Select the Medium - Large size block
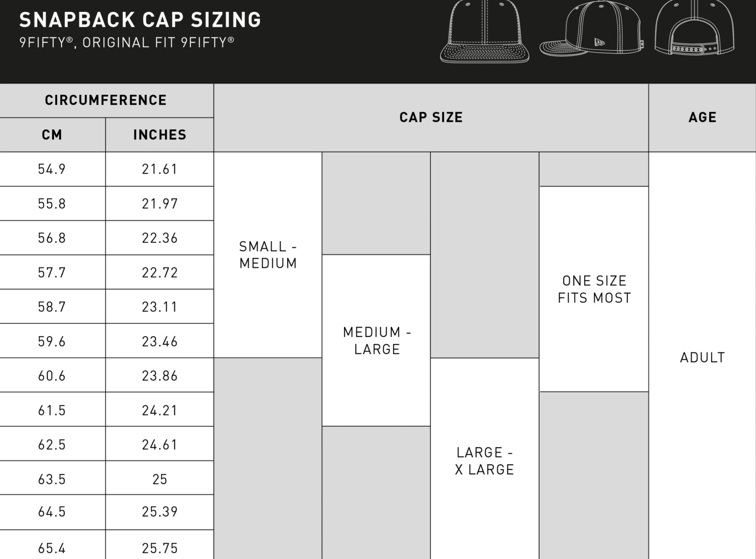This screenshot has height=559, width=756. pos(376,340)
